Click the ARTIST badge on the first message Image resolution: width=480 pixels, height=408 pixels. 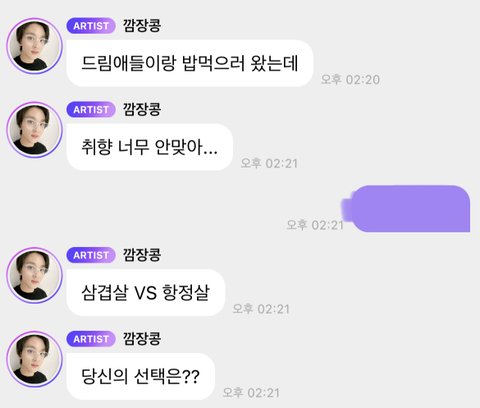coord(91,26)
